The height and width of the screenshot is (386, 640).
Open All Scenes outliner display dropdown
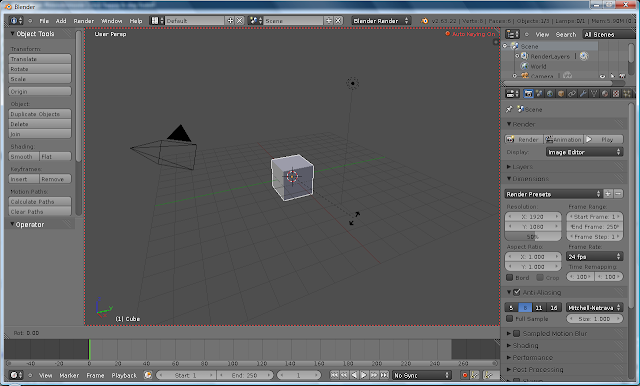pos(608,34)
